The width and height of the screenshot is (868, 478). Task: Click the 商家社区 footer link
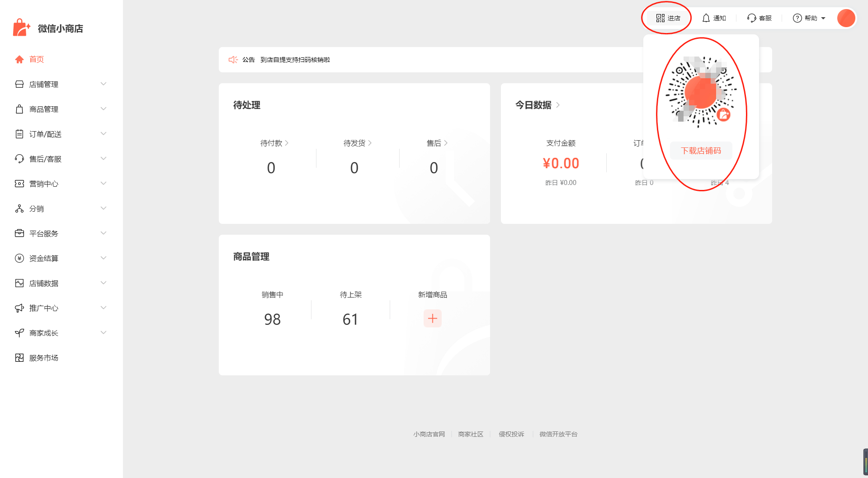471,434
